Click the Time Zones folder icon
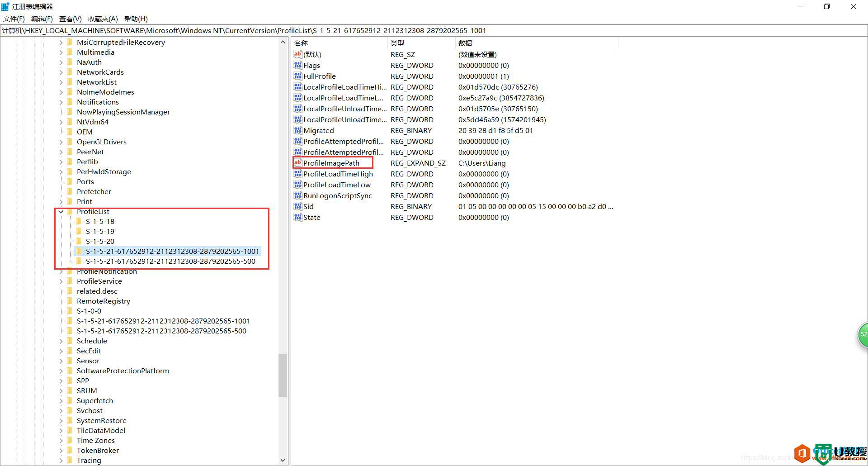Image resolution: width=868 pixels, height=466 pixels. click(70, 440)
